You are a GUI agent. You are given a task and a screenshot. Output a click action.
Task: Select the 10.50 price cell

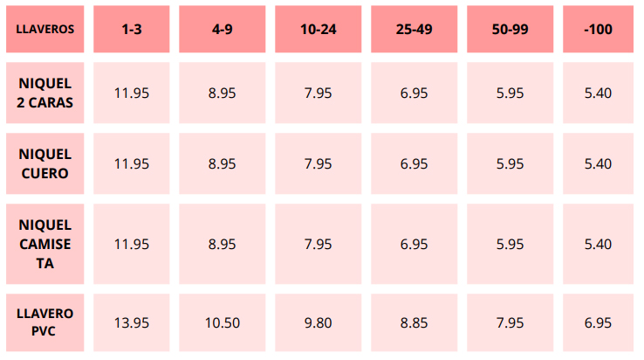pyautogui.click(x=223, y=322)
